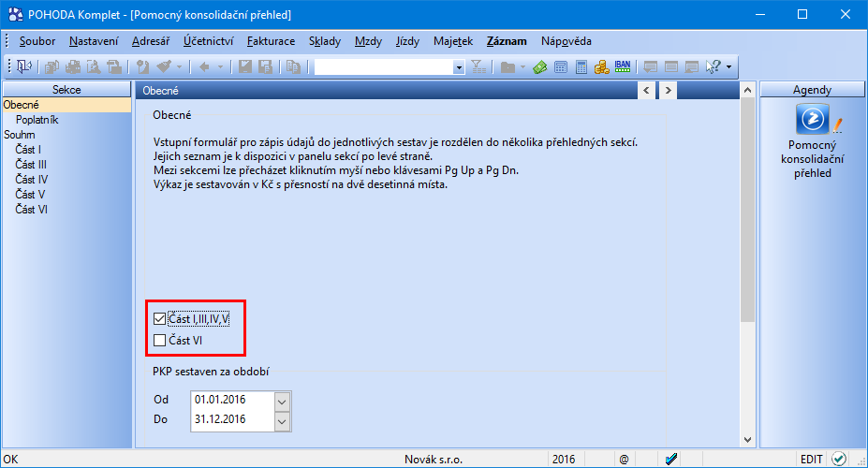Expand the Do date dropdown

coord(282,421)
